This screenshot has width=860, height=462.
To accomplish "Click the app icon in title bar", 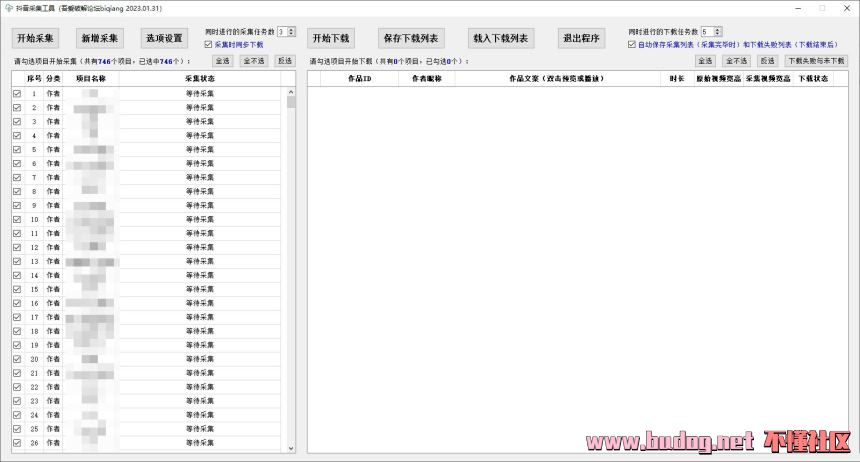I will point(8,8).
